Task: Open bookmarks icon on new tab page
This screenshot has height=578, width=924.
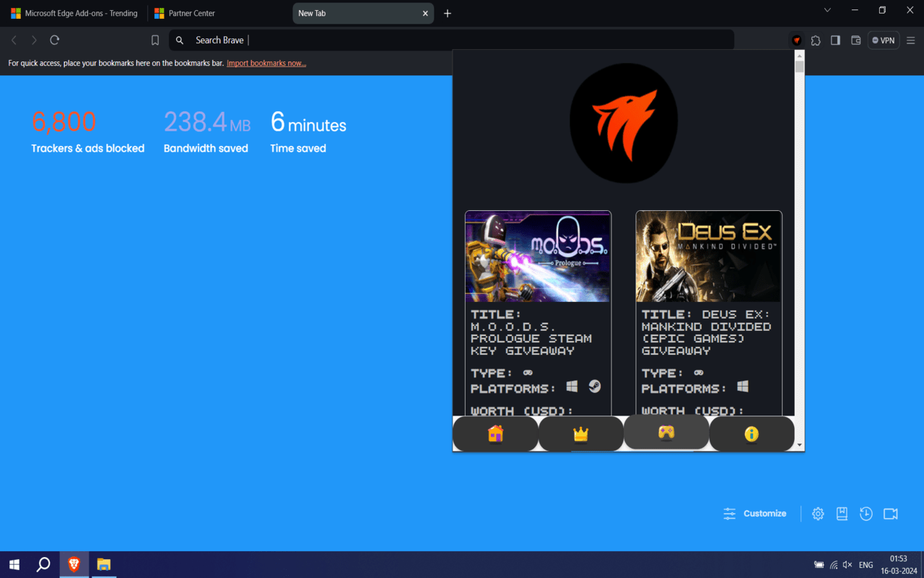Action: (x=842, y=514)
